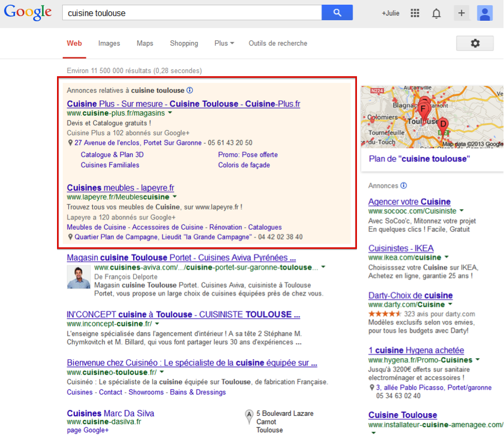504x436 pixels.
Task: Open sidebar Cuisine Toulouse ad
Action: click(403, 415)
